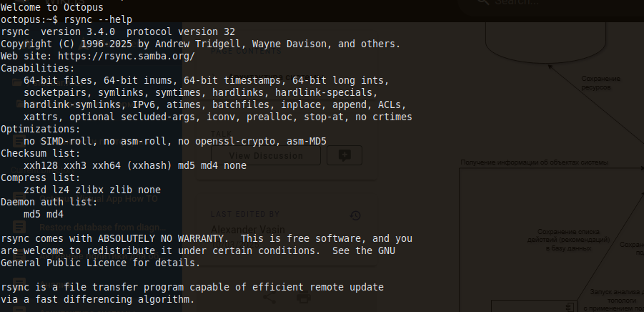The height and width of the screenshot is (312, 644).
Task: Click the Сохранение ресурсов diagram label
Action: [x=595, y=82]
